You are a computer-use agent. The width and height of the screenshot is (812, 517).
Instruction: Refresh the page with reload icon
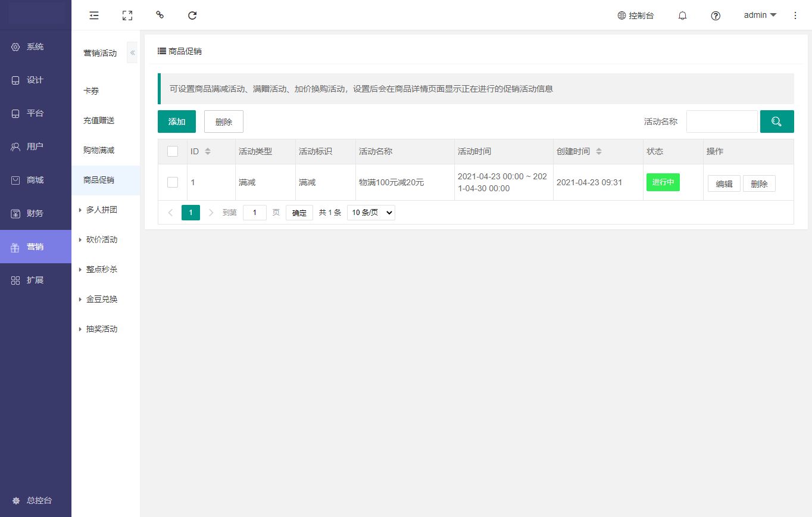click(192, 15)
